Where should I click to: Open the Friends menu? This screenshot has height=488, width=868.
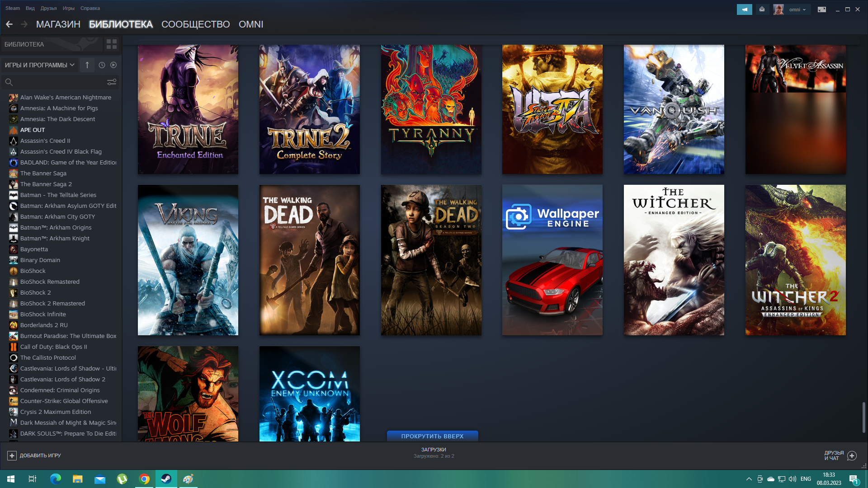48,8
